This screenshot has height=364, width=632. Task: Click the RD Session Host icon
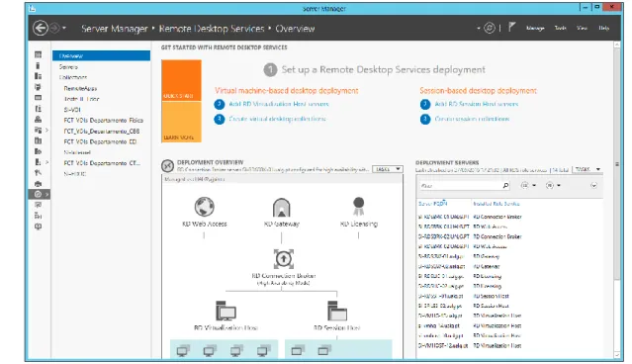[337, 311]
